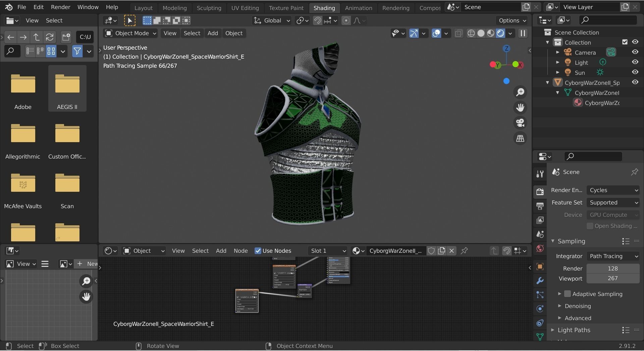Expand the Light Paths panel
Viewport: 644px width, 351px height.
pyautogui.click(x=574, y=330)
